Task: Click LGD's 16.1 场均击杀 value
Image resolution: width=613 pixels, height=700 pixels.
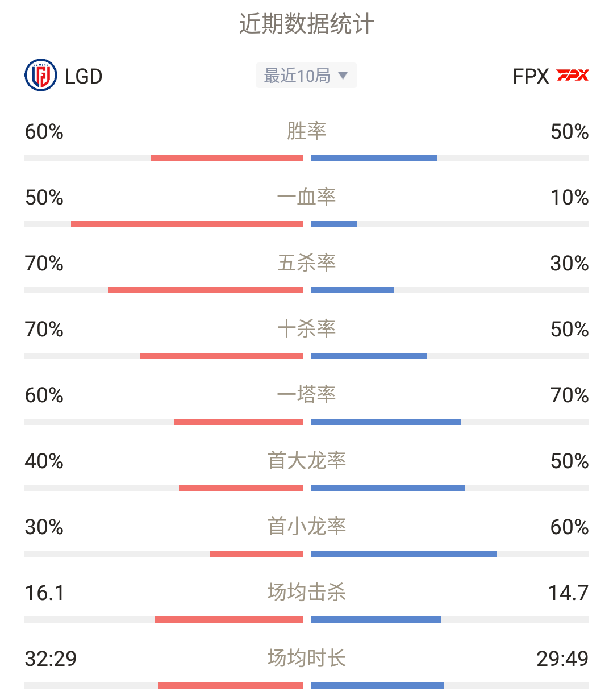Action: pyautogui.click(x=45, y=593)
